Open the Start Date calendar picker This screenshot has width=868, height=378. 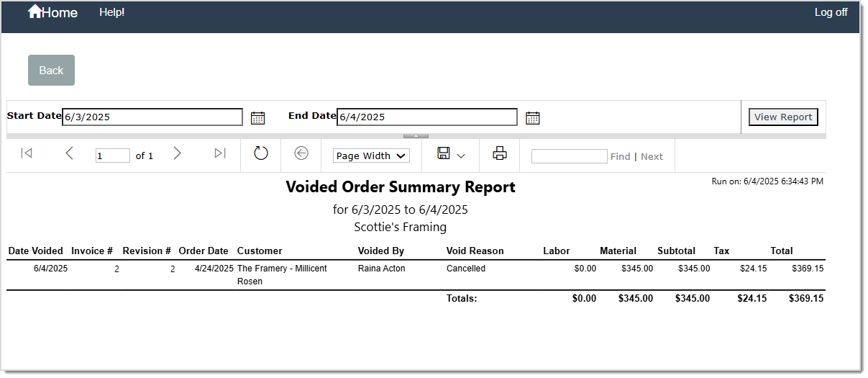(x=257, y=117)
